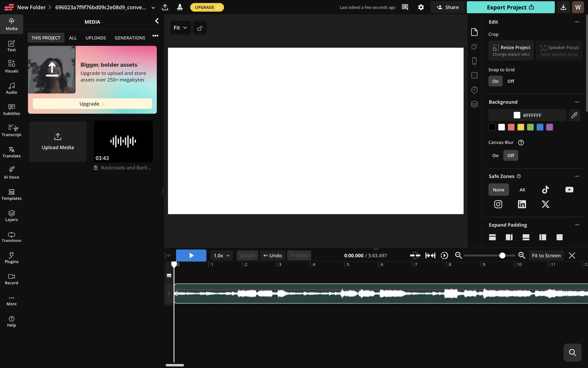Open the Visuals panel in the sidebar
Screen dimensions: 588x368
tap(11, 66)
